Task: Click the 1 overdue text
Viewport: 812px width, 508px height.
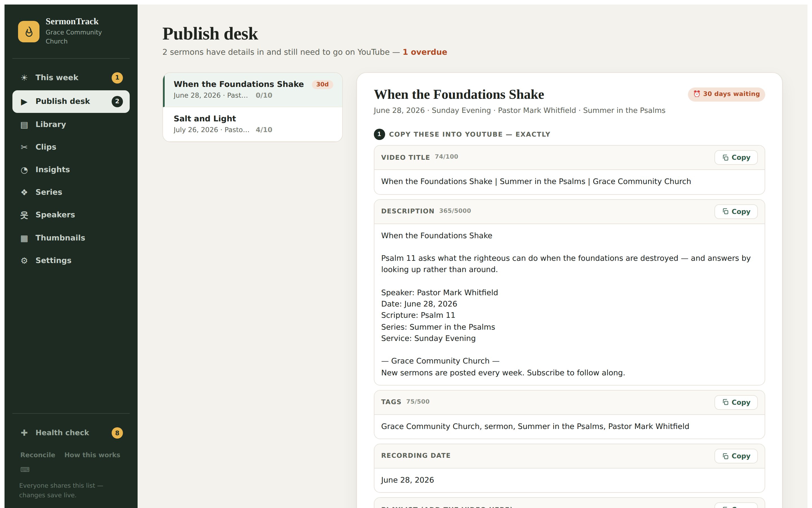Action: (425, 52)
